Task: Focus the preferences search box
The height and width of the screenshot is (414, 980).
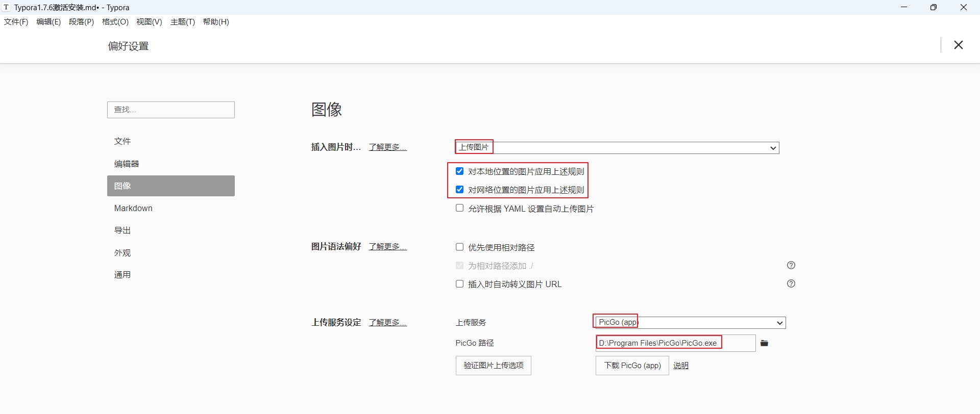Action: (x=171, y=110)
